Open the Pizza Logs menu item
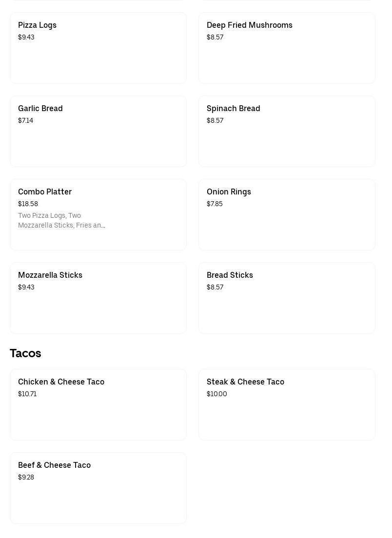The width and height of the screenshot is (392, 538). tap(98, 48)
